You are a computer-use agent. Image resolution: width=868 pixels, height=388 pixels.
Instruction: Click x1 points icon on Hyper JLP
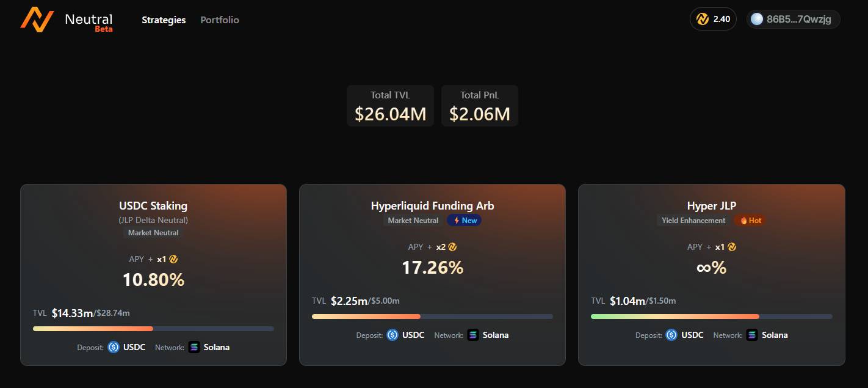point(731,247)
